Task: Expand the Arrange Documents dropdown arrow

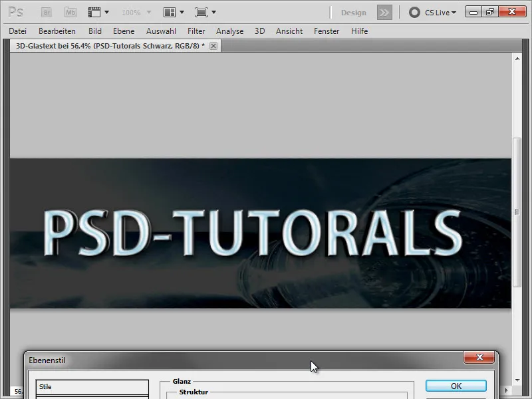Action: click(x=182, y=13)
